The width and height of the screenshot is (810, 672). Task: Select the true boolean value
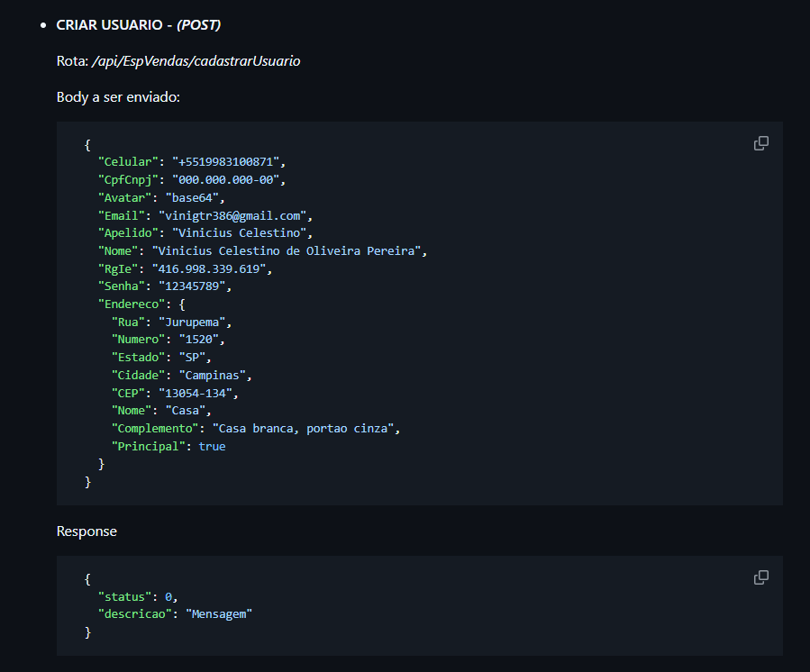pos(213,447)
